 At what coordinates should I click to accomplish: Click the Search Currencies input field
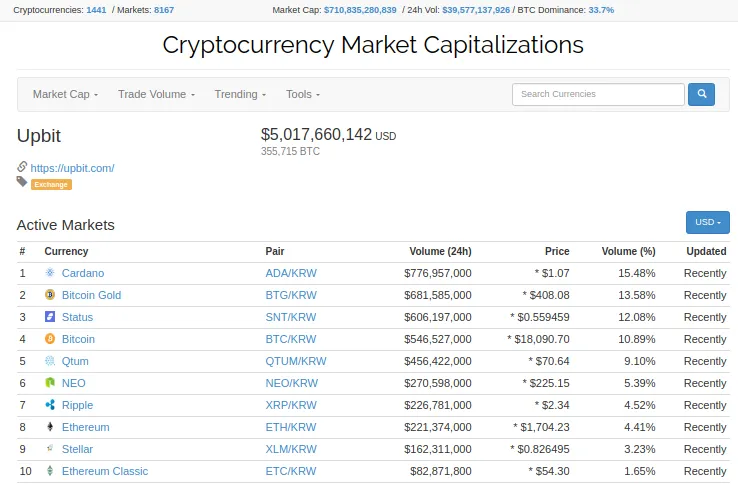coord(598,94)
